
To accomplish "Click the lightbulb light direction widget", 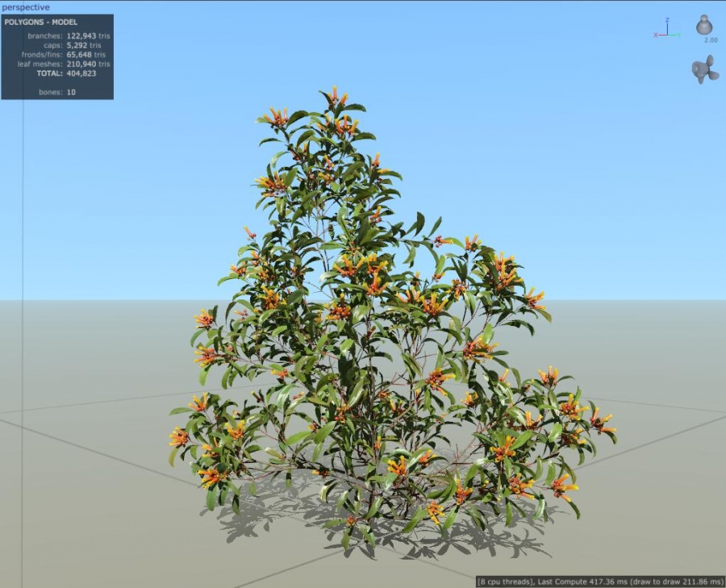I will click(x=704, y=25).
